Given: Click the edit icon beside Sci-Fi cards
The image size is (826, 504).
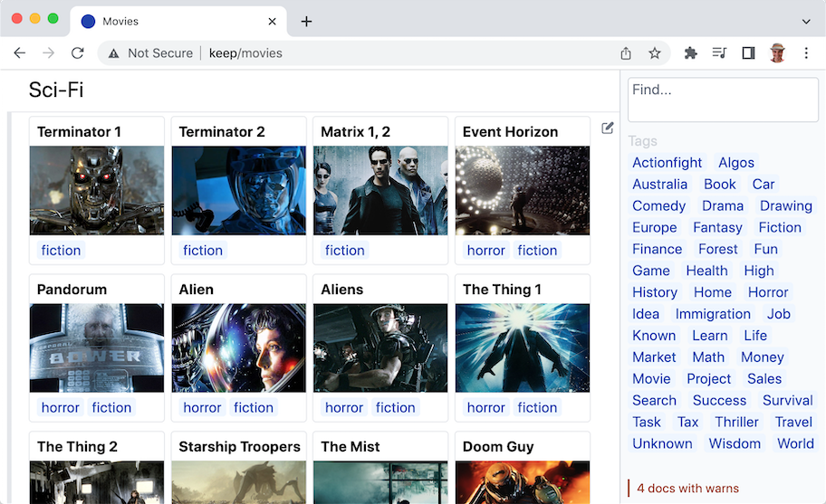Looking at the screenshot, I should (x=608, y=128).
